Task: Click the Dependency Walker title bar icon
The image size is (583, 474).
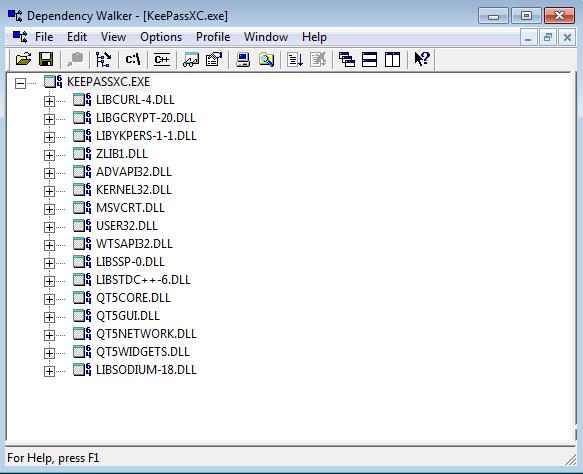Action: tap(15, 16)
